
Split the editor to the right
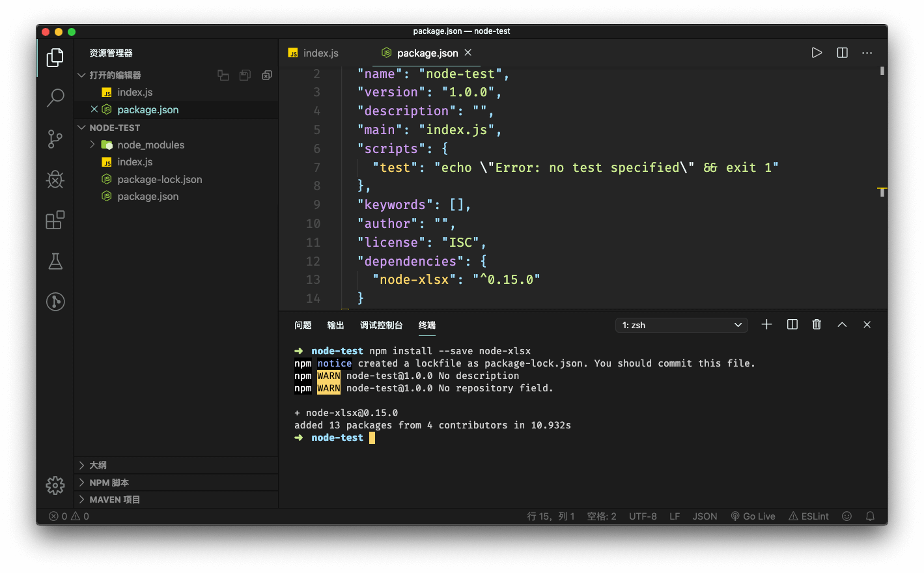[x=842, y=53]
